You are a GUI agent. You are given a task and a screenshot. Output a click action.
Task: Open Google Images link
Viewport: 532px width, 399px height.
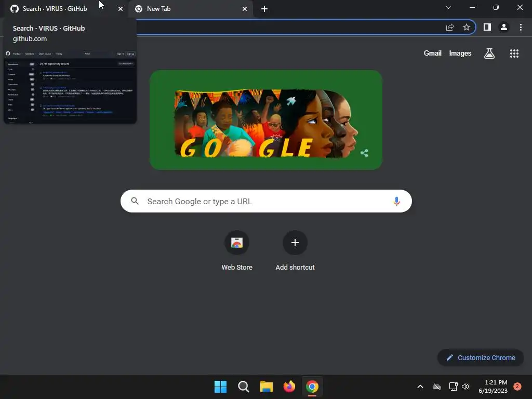[x=460, y=54]
